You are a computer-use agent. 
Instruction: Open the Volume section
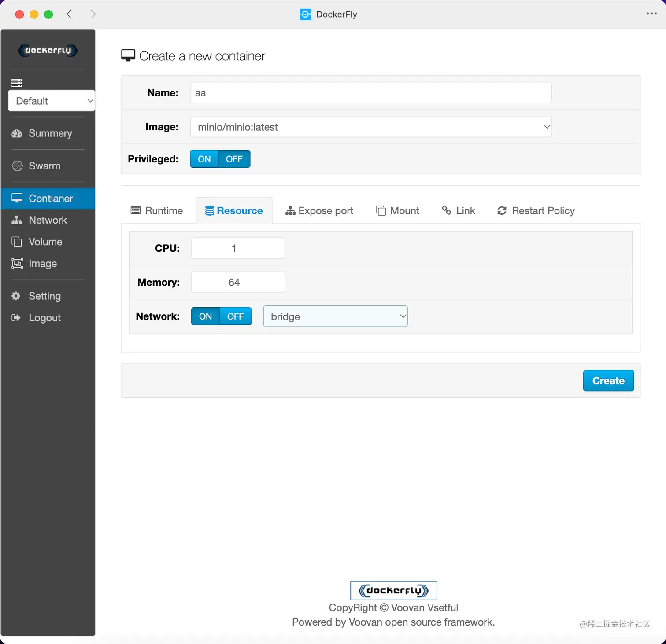pyautogui.click(x=45, y=242)
